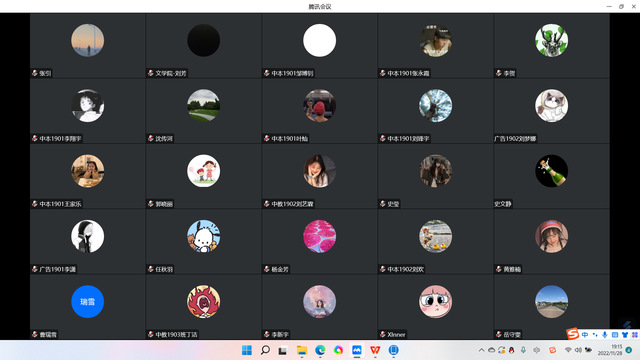Screen dimensions: 640x360
Task: Toggle Chinese/English mode on the IME toolbar
Action: [585, 335]
